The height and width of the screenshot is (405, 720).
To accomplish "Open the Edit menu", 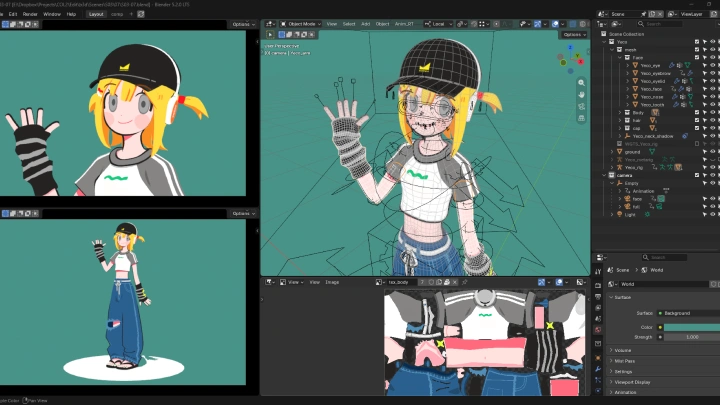I will pyautogui.click(x=13, y=14).
